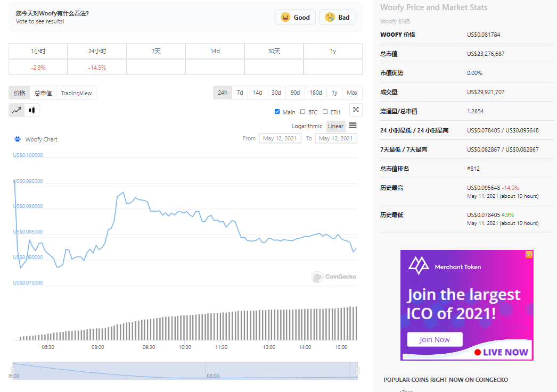Expand the chart to fullscreen
This screenshot has height=392, width=557.
pyautogui.click(x=356, y=110)
